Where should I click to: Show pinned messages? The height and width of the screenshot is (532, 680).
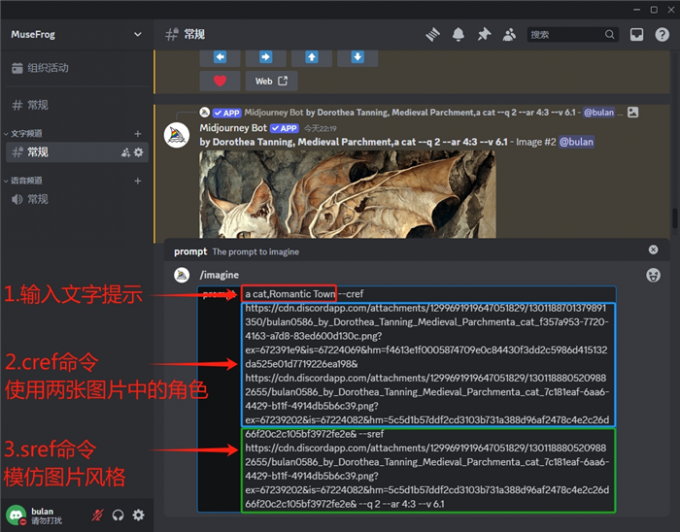(x=484, y=34)
